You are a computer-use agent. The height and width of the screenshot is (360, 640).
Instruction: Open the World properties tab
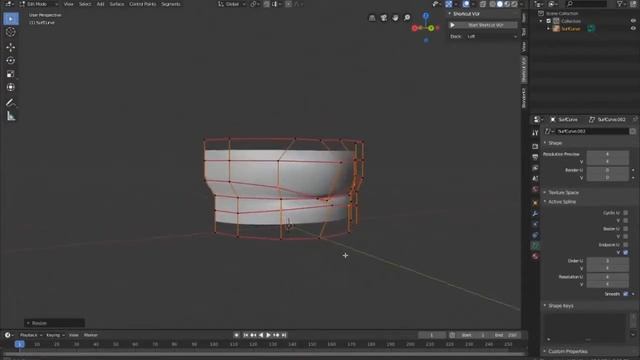[535, 189]
